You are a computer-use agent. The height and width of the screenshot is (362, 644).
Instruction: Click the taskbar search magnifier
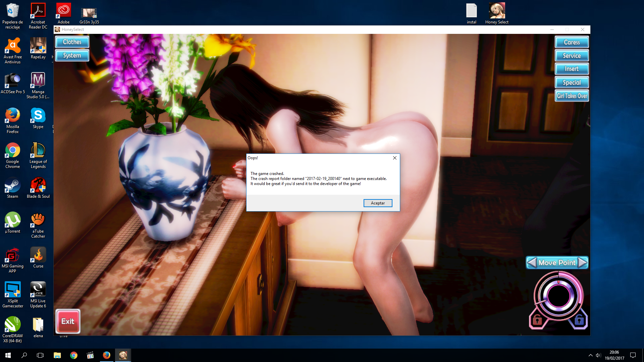click(x=24, y=355)
